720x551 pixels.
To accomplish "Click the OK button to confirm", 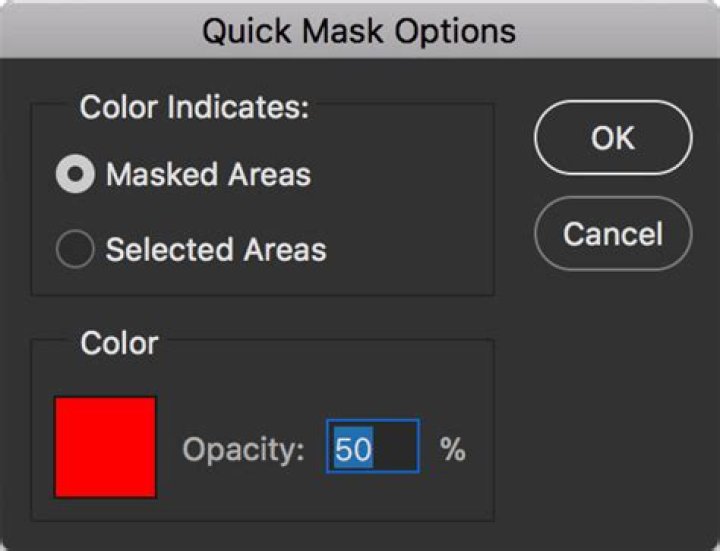I will tap(613, 137).
